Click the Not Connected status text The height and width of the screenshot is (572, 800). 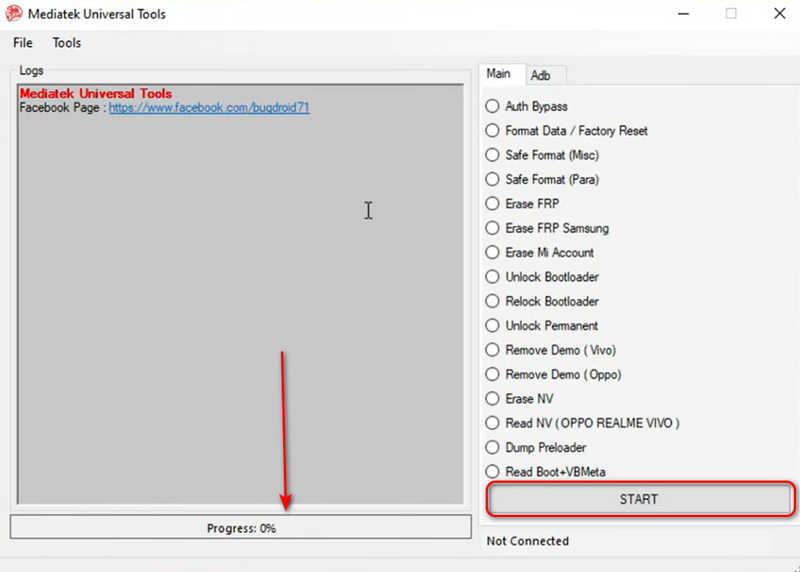[x=528, y=541]
